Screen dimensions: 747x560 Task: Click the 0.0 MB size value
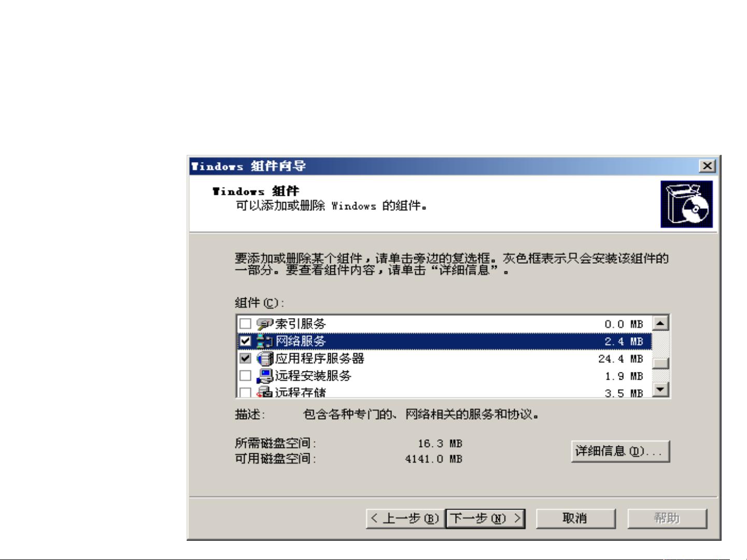(624, 325)
